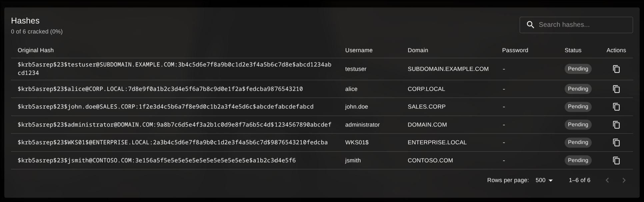This screenshot has width=644, height=202.
Task: Click the Status column header
Action: 573,50
